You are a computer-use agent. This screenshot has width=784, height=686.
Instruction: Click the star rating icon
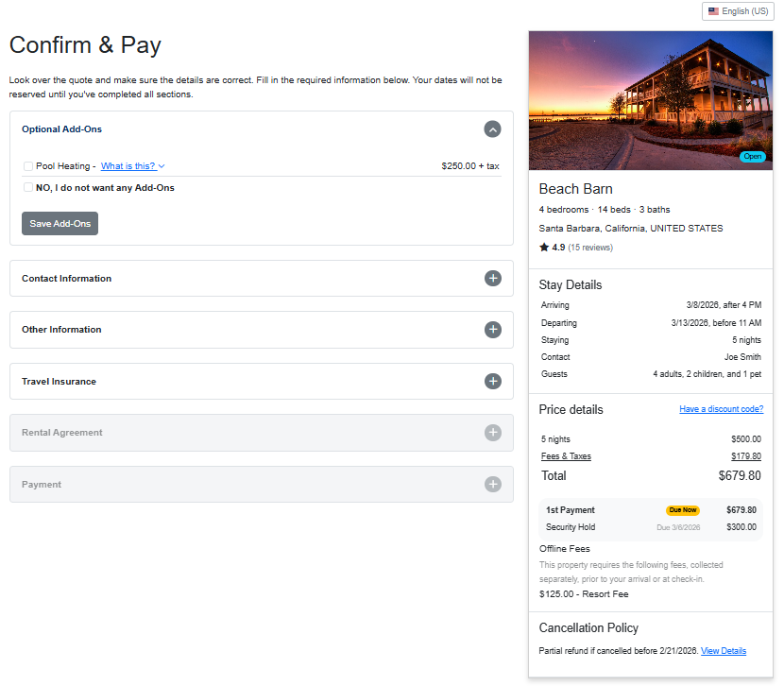pos(544,248)
